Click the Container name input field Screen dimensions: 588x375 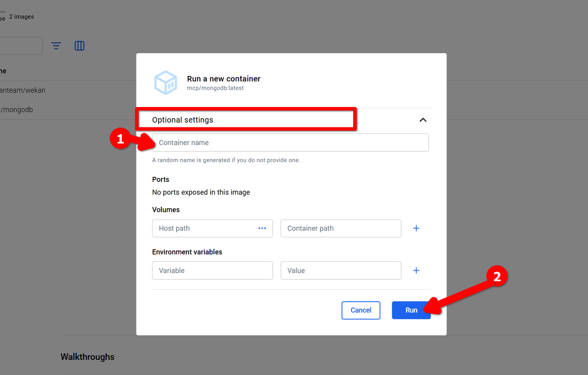click(x=290, y=143)
